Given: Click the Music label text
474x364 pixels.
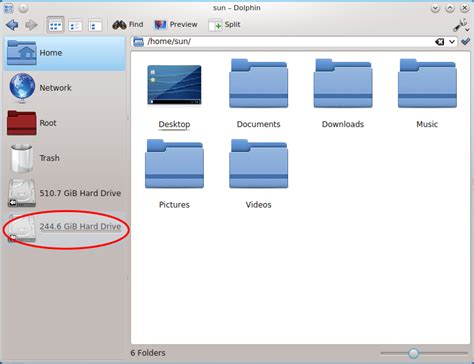Looking at the screenshot, I should tap(427, 124).
